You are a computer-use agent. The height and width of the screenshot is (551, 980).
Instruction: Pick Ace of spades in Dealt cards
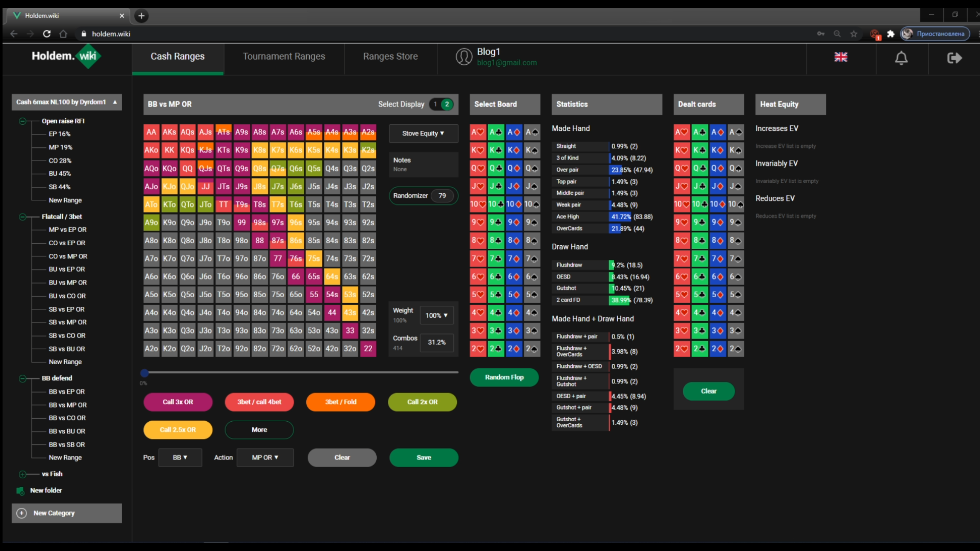[x=735, y=132]
